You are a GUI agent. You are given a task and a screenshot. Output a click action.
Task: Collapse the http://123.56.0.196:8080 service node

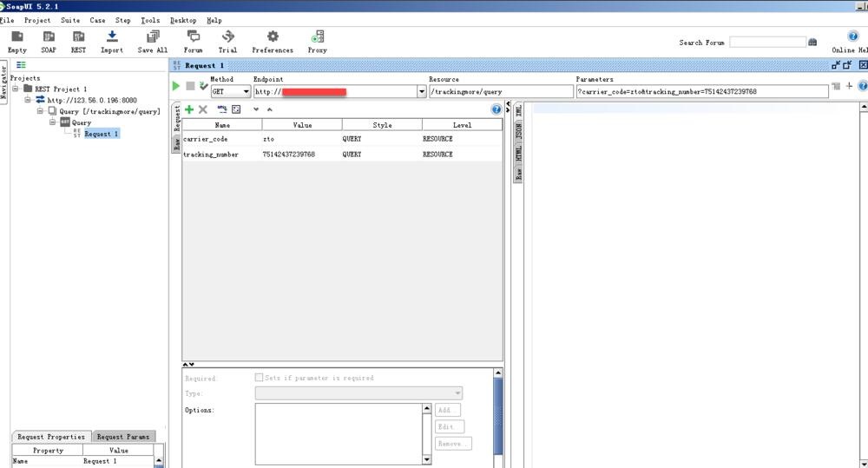pyautogui.click(x=27, y=100)
